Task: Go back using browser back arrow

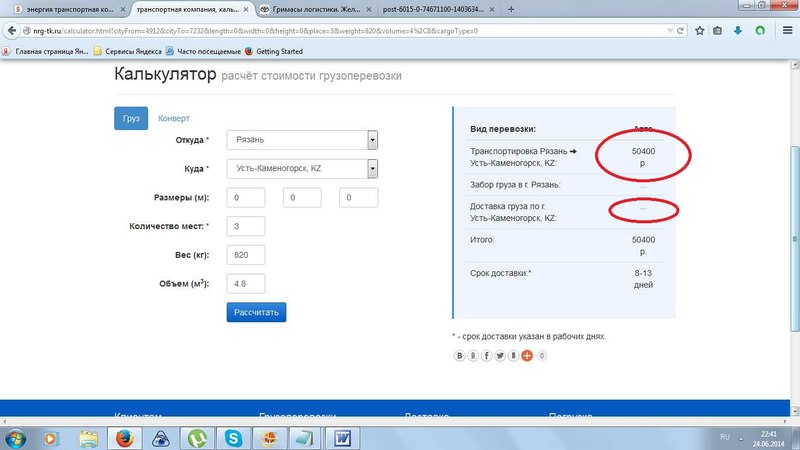Action: (x=12, y=31)
